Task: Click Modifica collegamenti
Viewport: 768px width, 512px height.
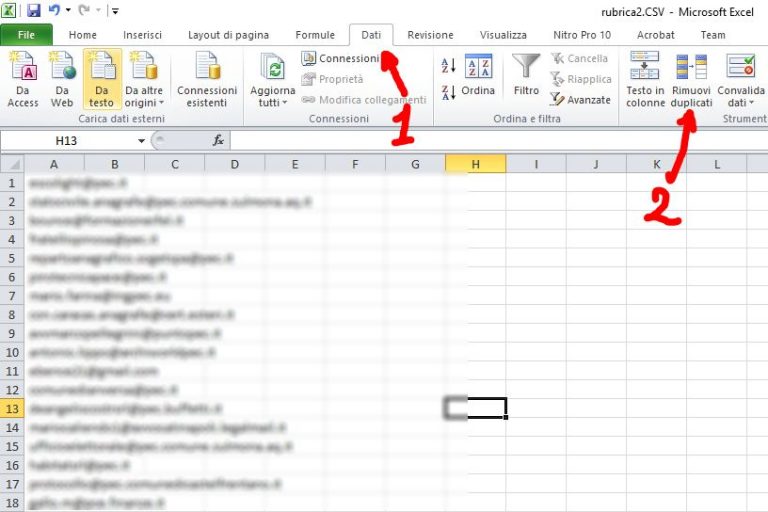Action: coord(364,99)
